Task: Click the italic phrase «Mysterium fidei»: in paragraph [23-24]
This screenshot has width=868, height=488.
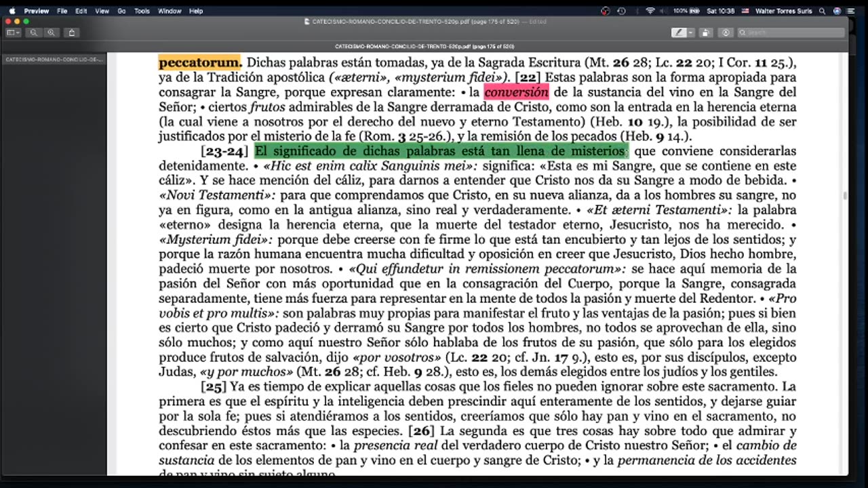Action: (216, 240)
